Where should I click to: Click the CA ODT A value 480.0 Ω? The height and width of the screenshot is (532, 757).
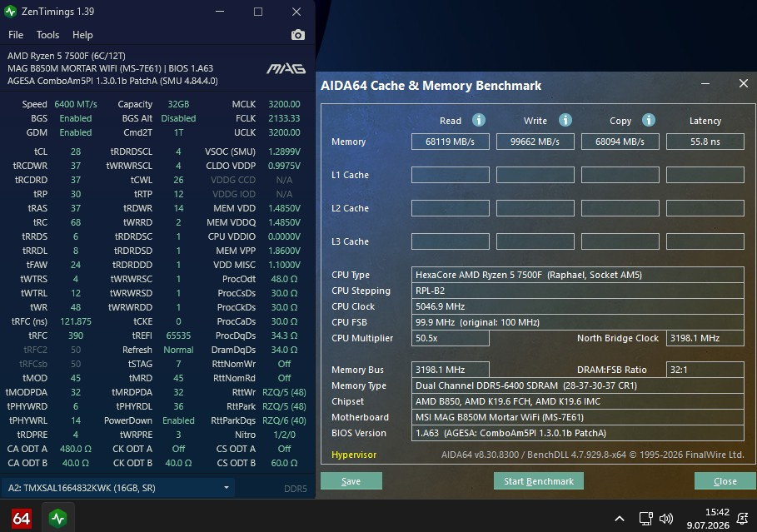tap(75, 449)
